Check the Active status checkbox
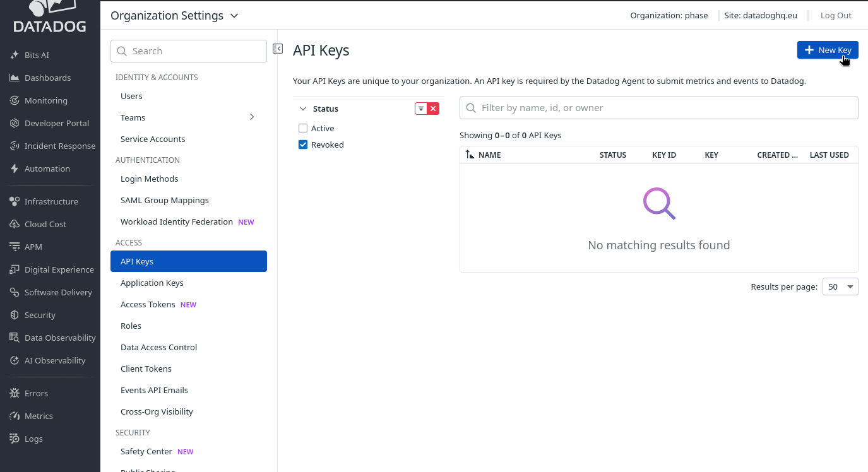 tap(303, 128)
